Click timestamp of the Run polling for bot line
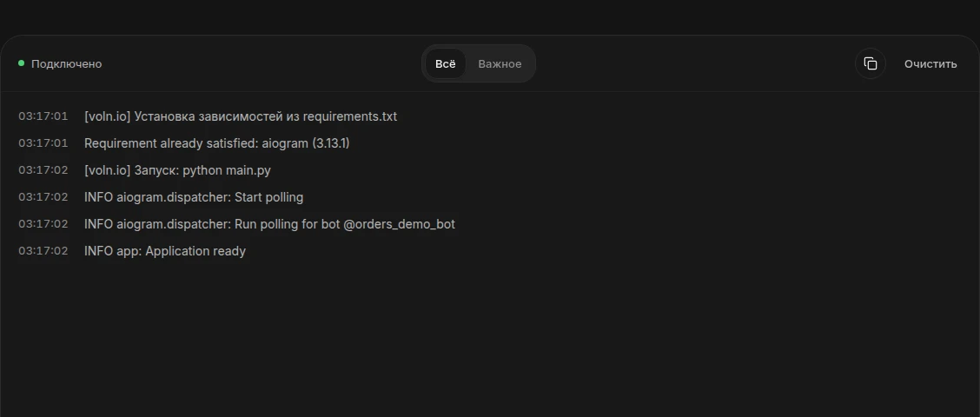The image size is (980, 417). 43,224
